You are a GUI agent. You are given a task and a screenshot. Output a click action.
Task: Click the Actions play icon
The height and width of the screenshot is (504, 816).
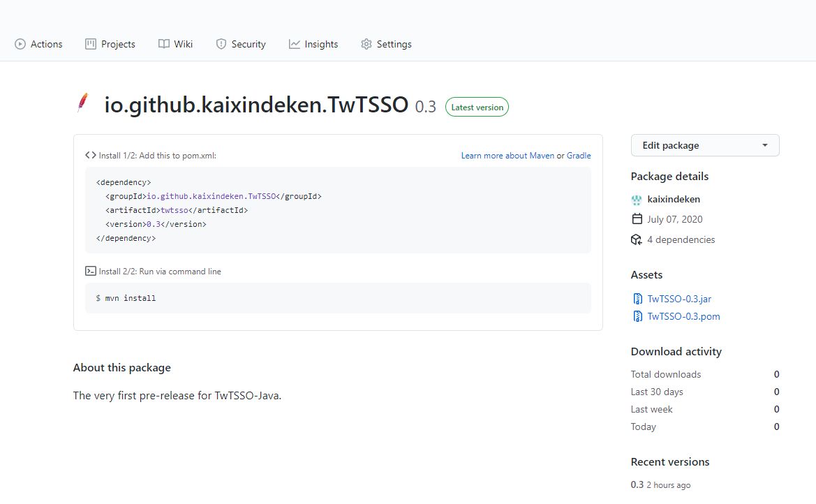point(20,44)
